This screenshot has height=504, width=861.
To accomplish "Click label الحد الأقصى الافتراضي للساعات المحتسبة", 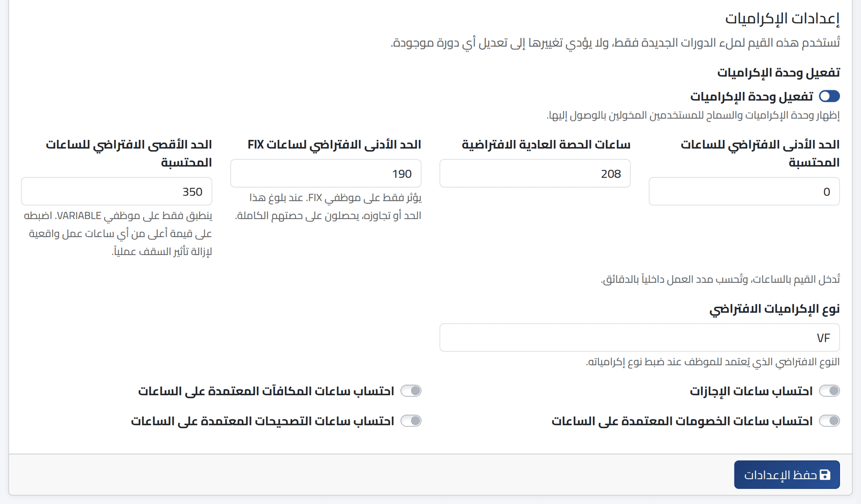I will coord(129,153).
